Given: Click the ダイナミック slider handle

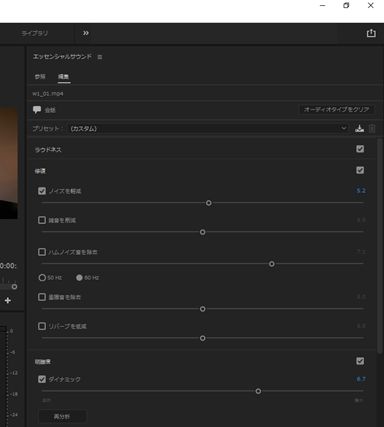Looking at the screenshot, I should (258, 391).
